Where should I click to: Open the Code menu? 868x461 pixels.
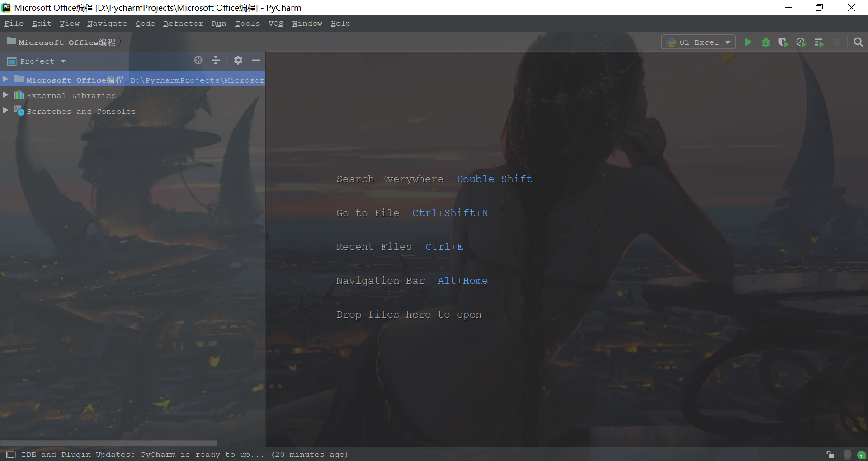tap(145, 24)
